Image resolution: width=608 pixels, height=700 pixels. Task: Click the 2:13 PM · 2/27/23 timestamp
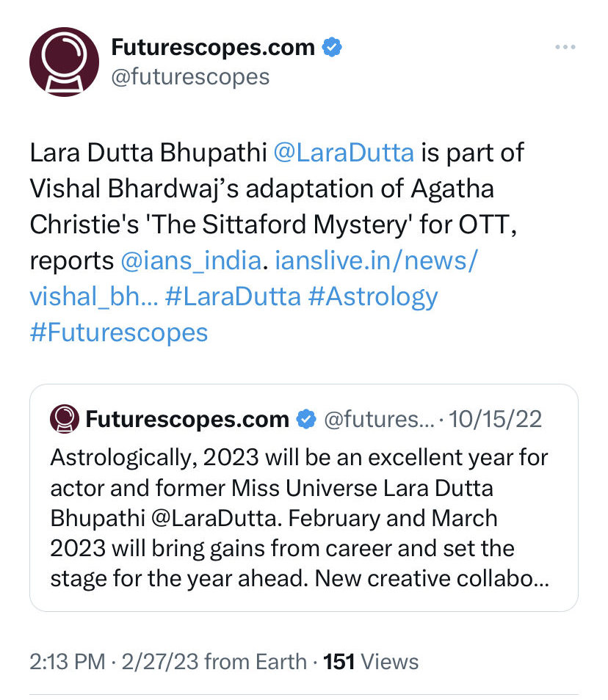click(x=114, y=662)
